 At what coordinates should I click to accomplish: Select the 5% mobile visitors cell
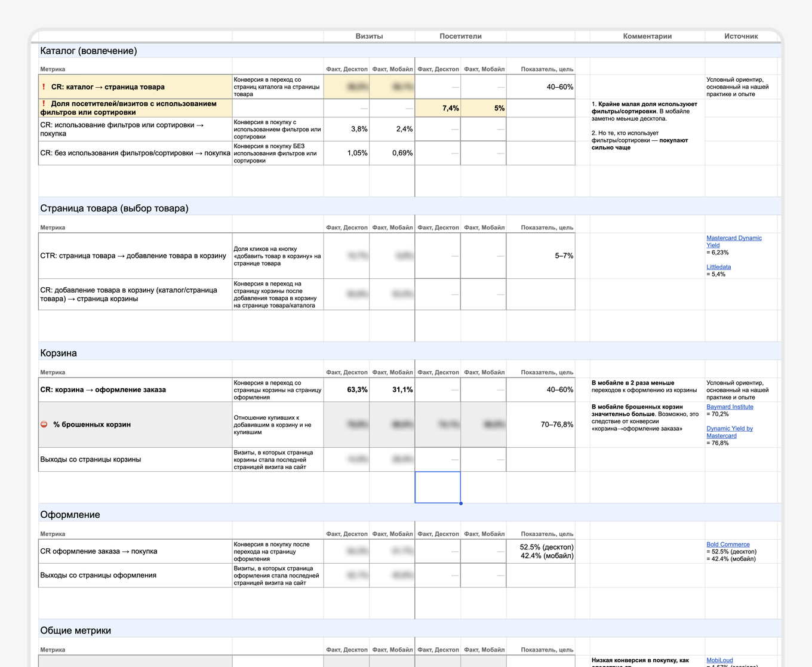(483, 108)
